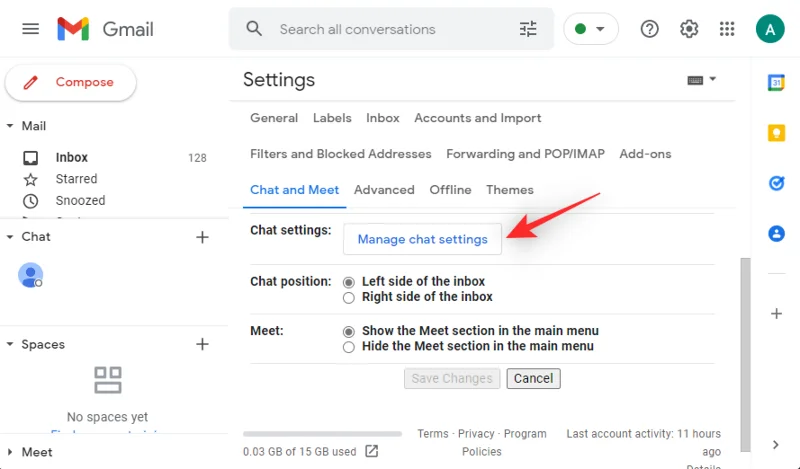Screen dimensions: 800x469
Task: Open the Support help icon
Action: click(649, 29)
